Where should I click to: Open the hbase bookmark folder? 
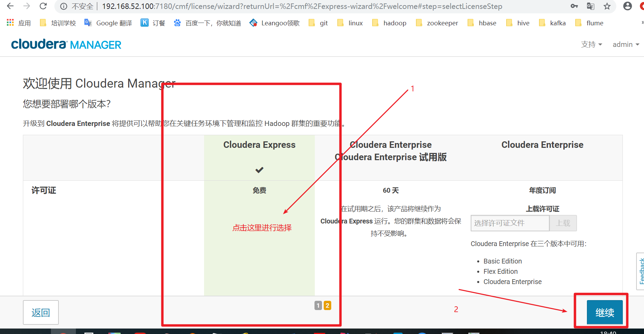tap(482, 23)
